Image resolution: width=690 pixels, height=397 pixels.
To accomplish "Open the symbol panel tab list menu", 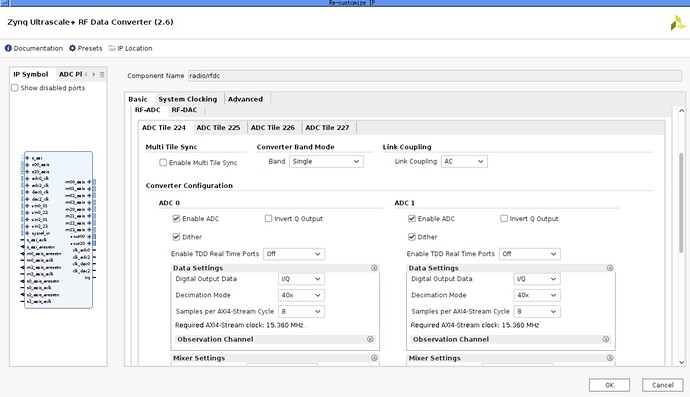I will coord(102,74).
